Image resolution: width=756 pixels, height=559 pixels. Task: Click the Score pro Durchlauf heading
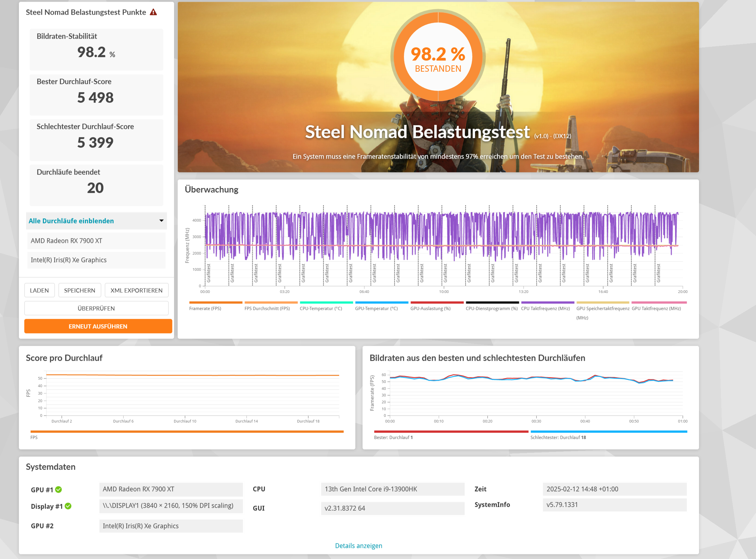tap(64, 358)
